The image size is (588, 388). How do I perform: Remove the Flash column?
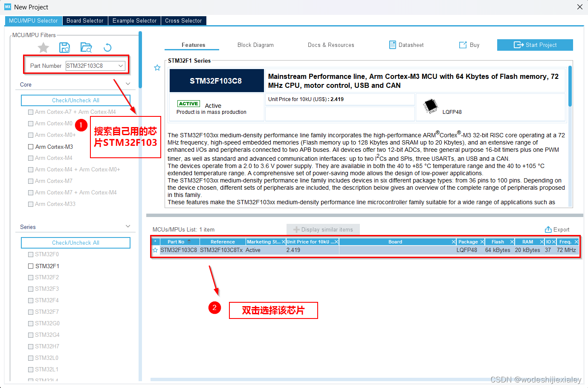512,242
